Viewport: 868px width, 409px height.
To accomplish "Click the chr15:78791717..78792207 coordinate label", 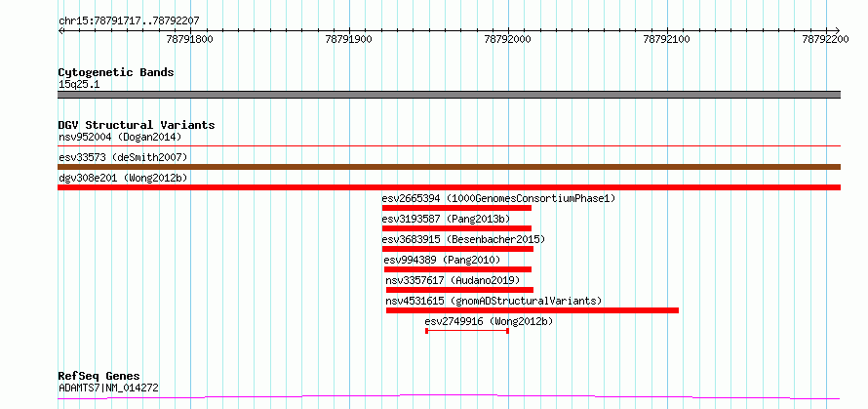I will (x=129, y=21).
